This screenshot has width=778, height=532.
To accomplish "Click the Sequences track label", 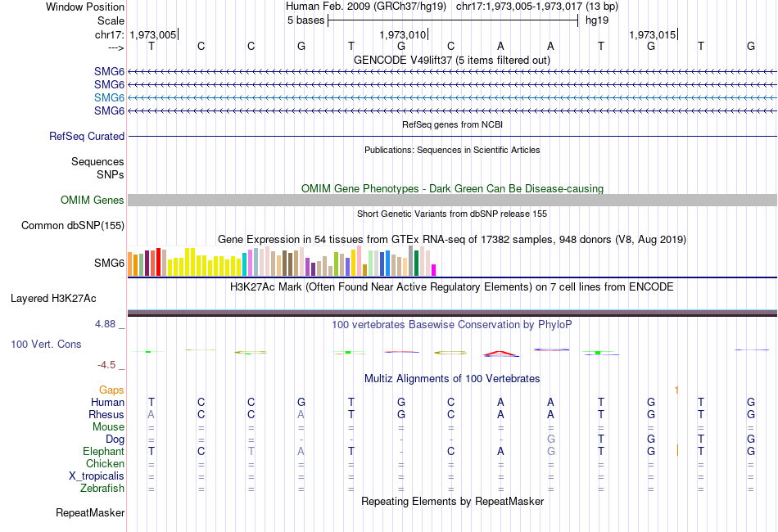I will [x=97, y=161].
